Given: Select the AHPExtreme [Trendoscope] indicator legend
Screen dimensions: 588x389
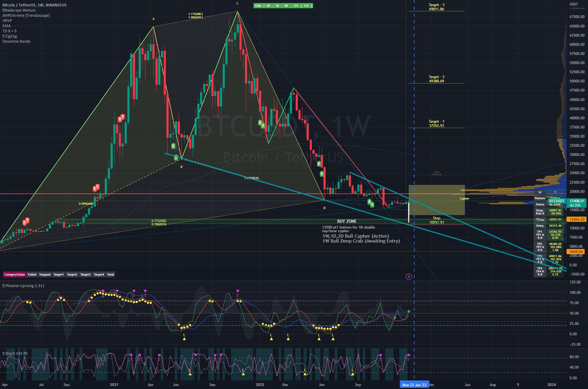Looking at the screenshot, I should (26, 16).
